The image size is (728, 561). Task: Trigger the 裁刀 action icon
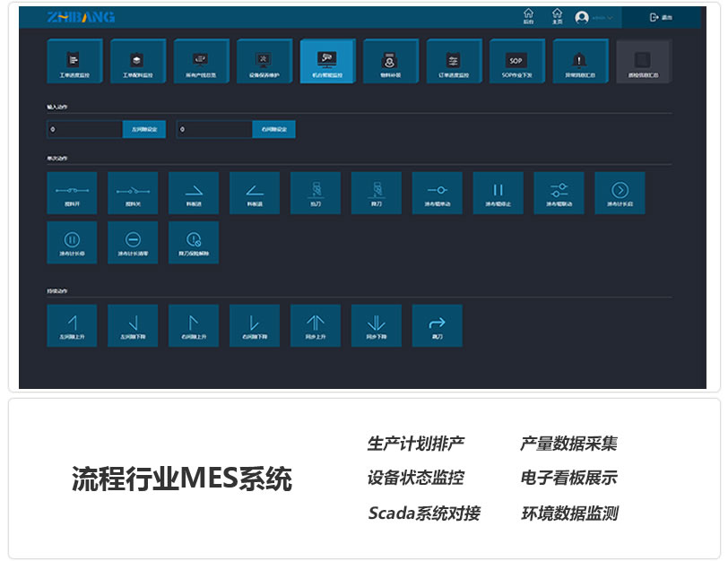437,325
